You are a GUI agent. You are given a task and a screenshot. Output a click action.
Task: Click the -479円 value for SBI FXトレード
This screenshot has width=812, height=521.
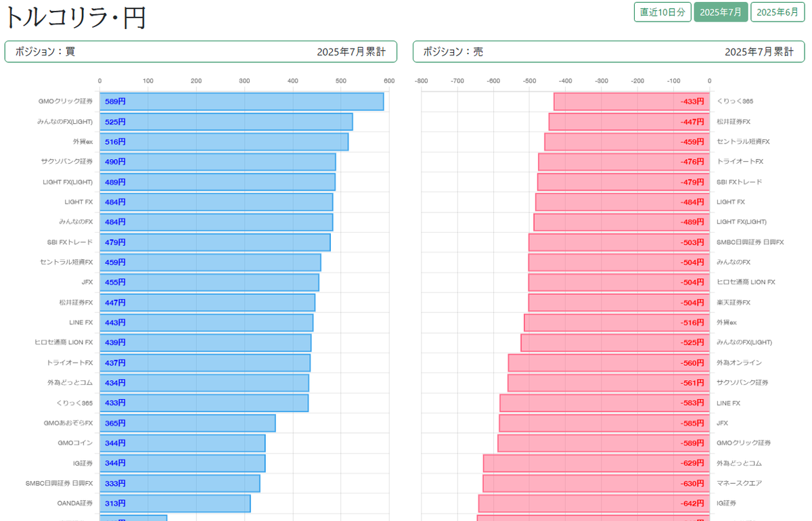692,182
